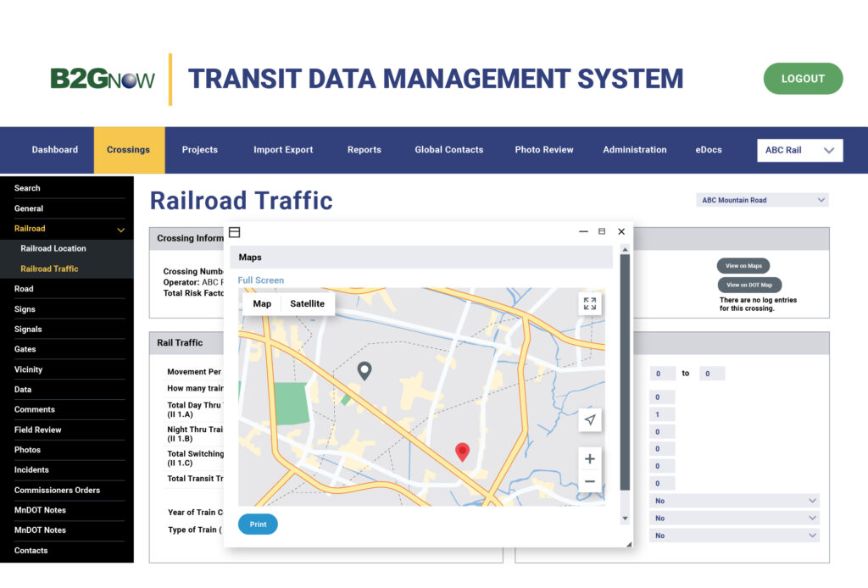
Task: Zoom in using the plus icon on map
Action: [589, 458]
